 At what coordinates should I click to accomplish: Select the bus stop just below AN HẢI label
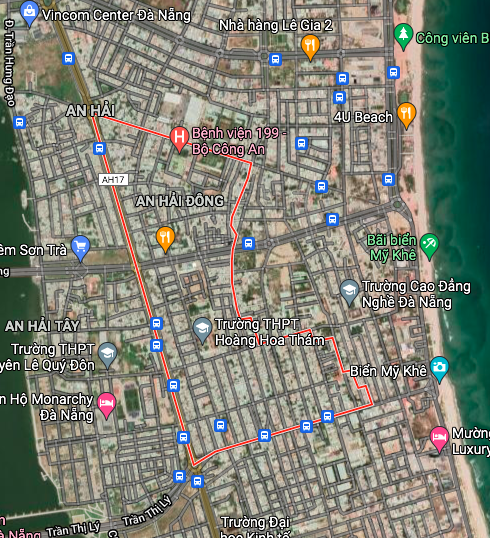pos(100,149)
